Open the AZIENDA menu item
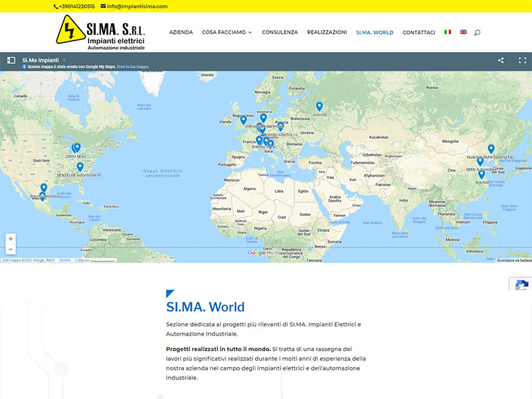Screen dimensions: 532x399 [181, 32]
